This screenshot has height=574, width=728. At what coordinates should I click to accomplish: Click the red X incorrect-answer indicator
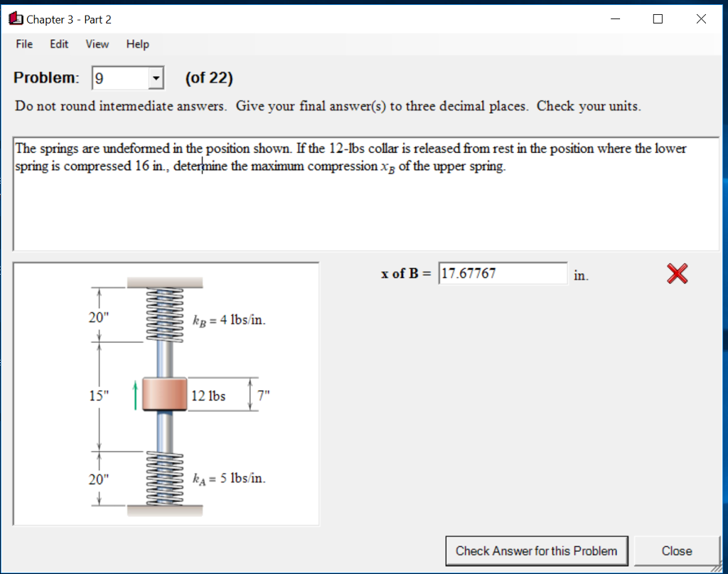(676, 273)
